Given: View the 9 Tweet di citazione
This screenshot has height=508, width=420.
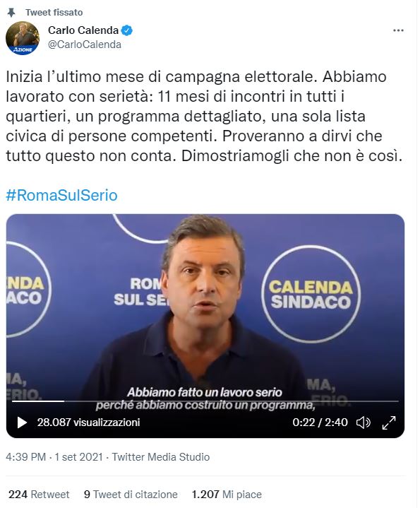Looking at the screenshot, I should [131, 495].
